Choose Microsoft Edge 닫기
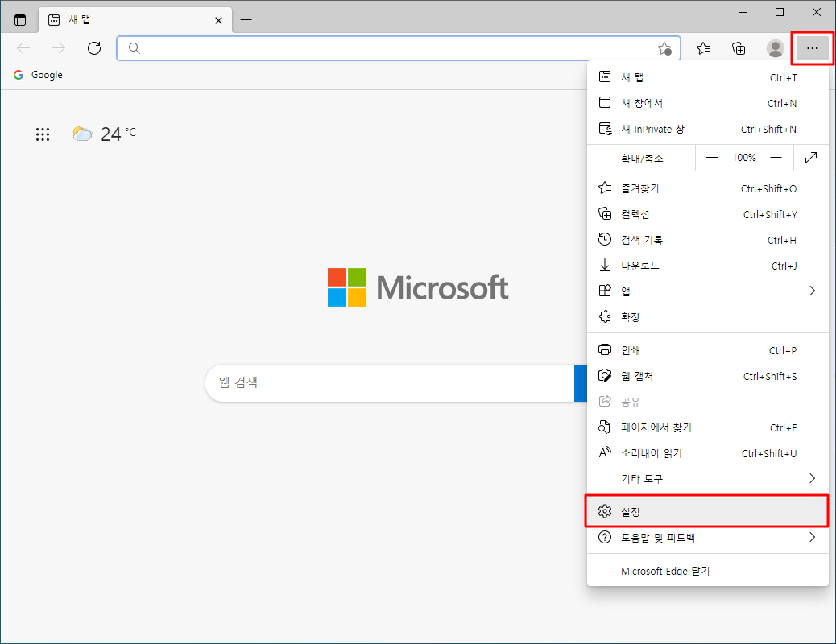The image size is (836, 644). pyautogui.click(x=707, y=571)
